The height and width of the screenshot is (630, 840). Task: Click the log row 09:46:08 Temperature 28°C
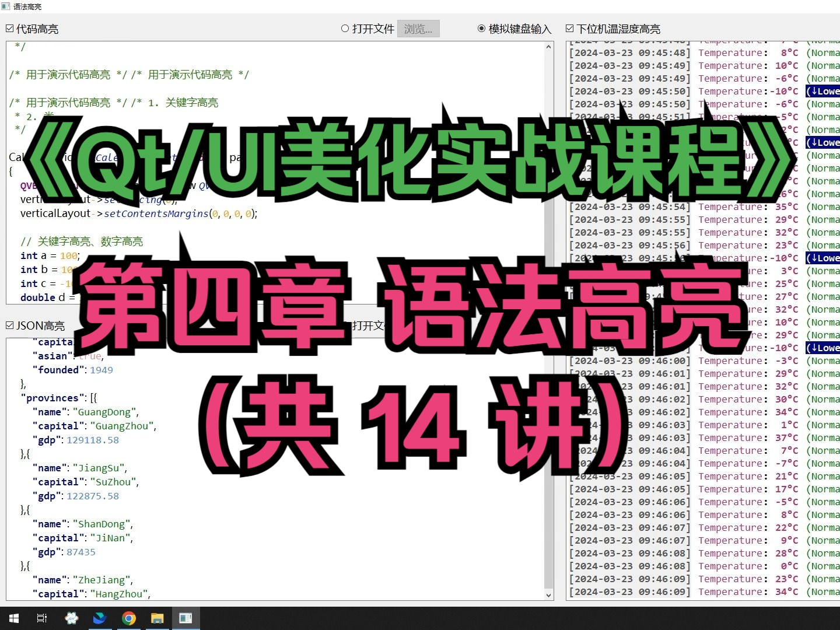(704, 553)
